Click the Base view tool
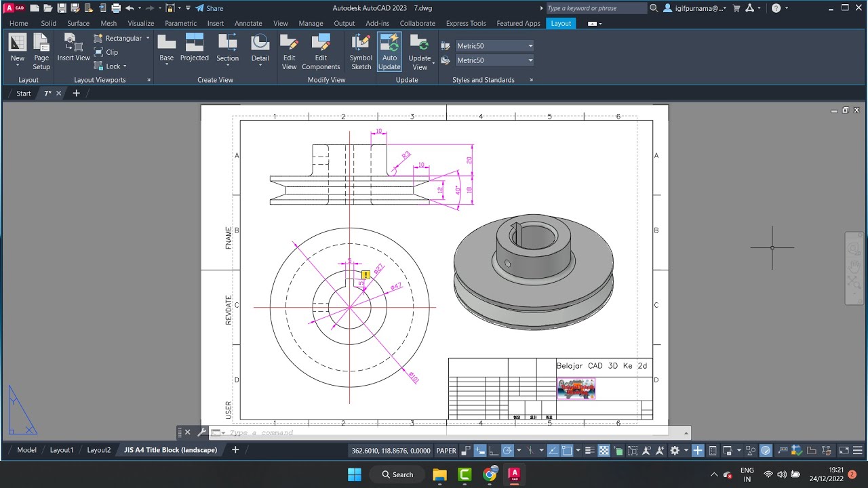This screenshot has height=488, width=868. point(167,47)
